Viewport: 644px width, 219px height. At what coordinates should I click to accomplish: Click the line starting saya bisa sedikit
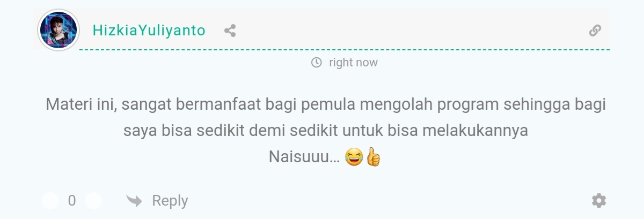326,131
